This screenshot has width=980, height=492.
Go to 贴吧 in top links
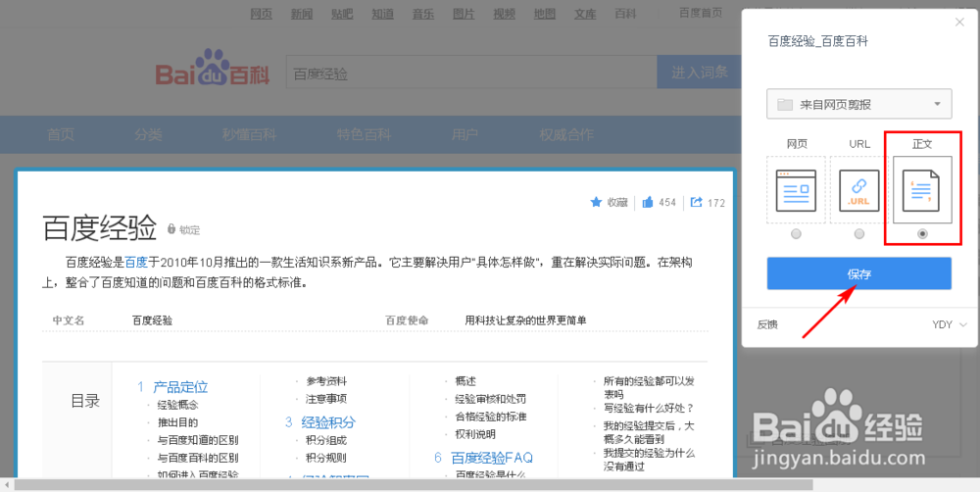pyautogui.click(x=342, y=14)
